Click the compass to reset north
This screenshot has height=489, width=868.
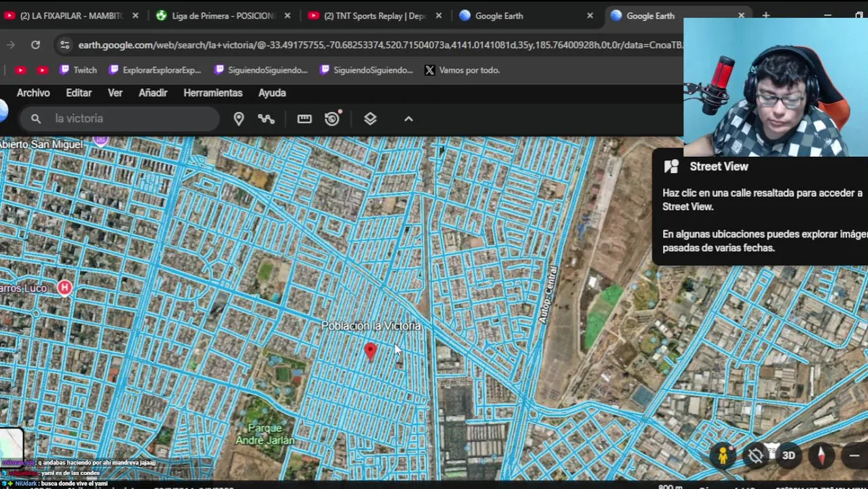[x=821, y=456]
